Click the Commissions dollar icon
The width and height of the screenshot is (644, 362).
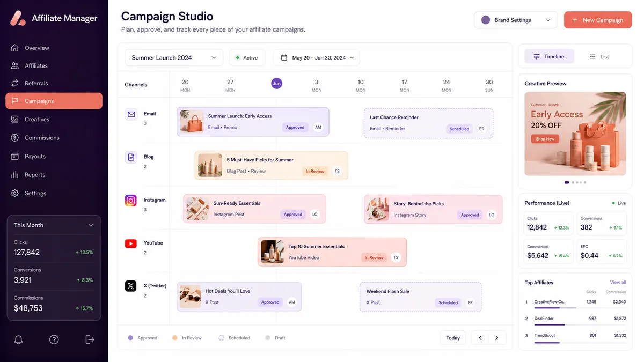click(14, 138)
